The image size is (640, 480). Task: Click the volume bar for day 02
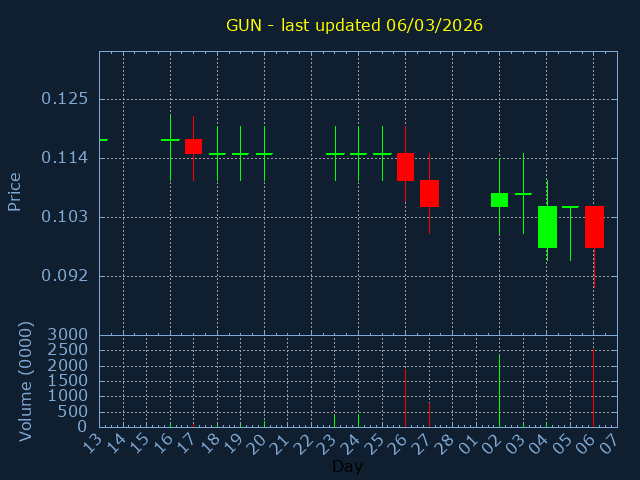[499, 392]
